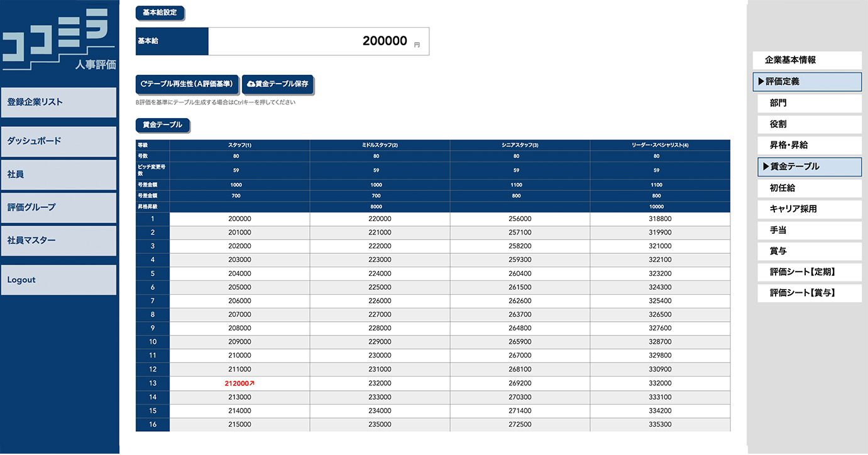Collapse the 評価定義 section
Screen dimensions: 868x455
pos(807,82)
